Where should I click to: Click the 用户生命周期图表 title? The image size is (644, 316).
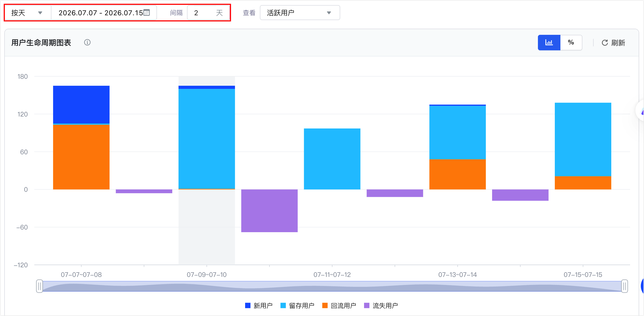(x=41, y=43)
